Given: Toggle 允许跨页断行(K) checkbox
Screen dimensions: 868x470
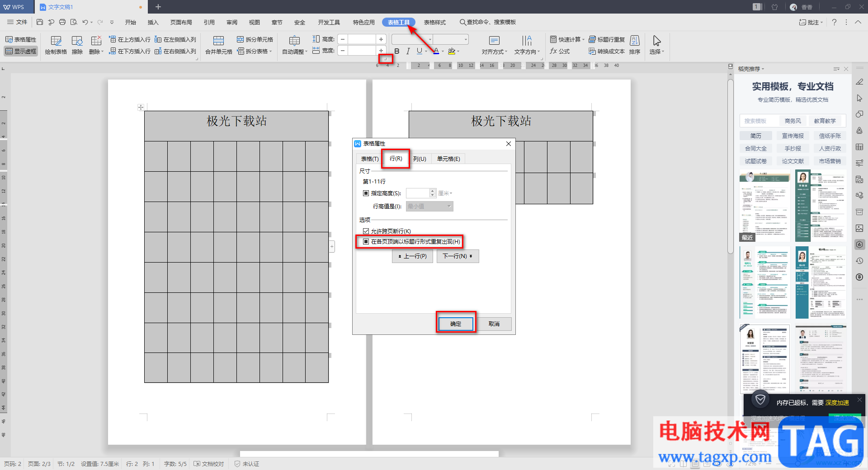Looking at the screenshot, I should [x=366, y=231].
